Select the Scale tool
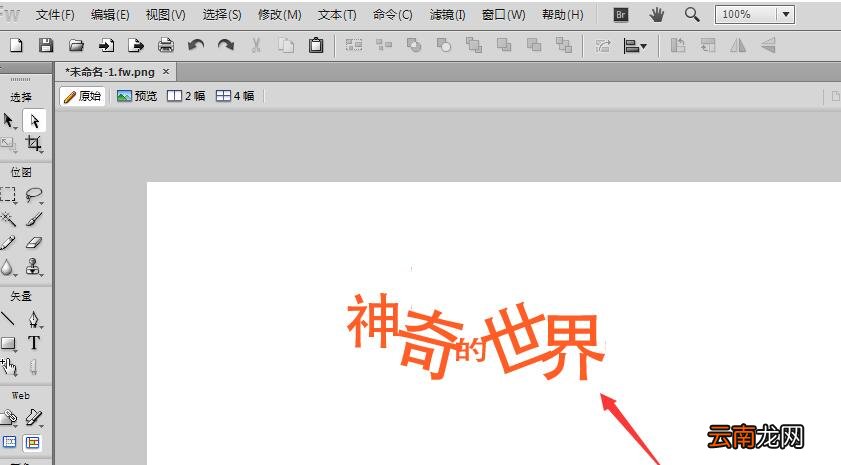This screenshot has height=465, width=841. [x=9, y=144]
